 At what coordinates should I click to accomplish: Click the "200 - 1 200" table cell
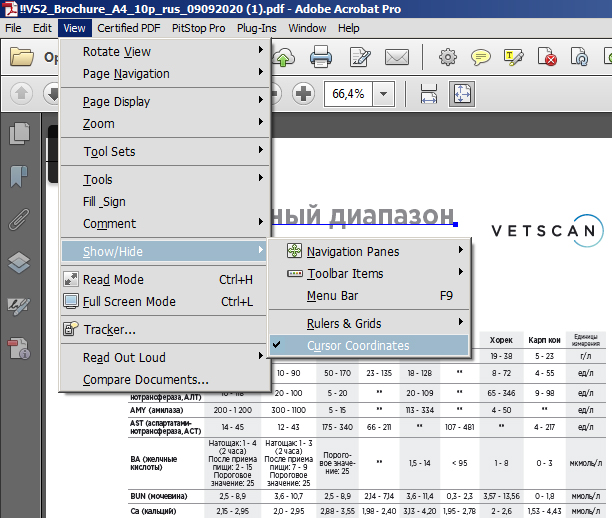[233, 410]
